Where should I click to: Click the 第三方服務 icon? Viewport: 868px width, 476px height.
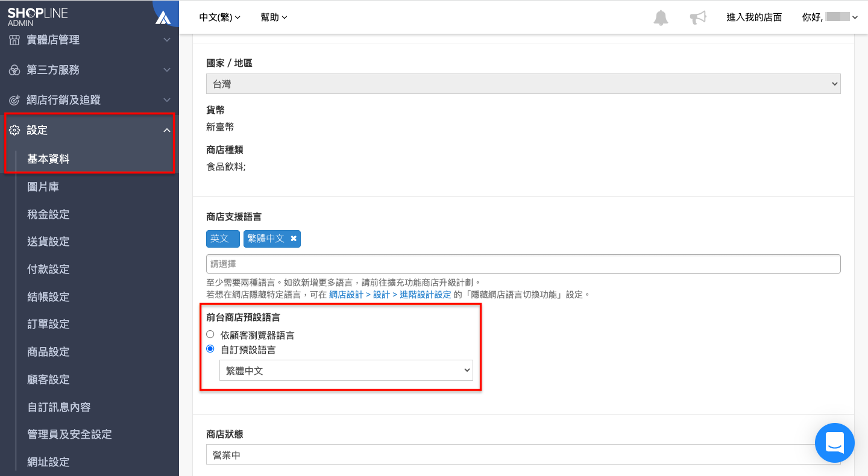[14, 70]
